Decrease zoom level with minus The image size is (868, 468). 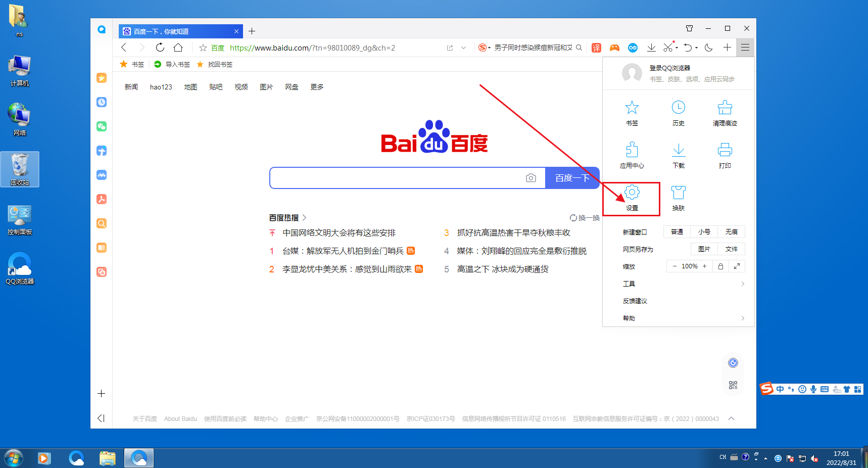(x=674, y=266)
